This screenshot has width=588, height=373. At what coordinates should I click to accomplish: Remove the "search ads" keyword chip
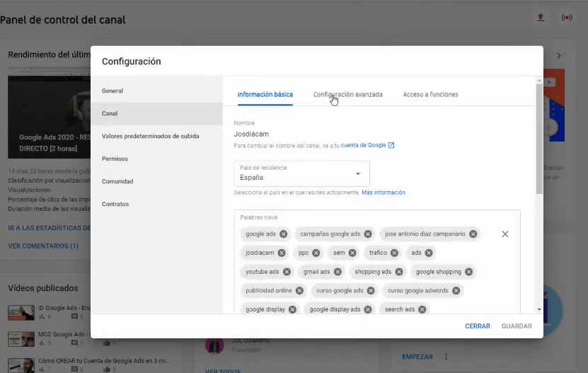(x=422, y=309)
